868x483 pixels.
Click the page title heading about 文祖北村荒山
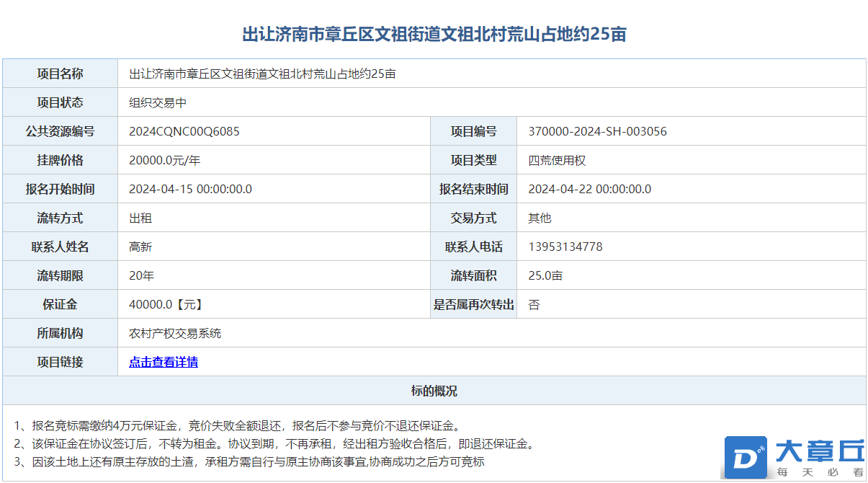pos(434,34)
